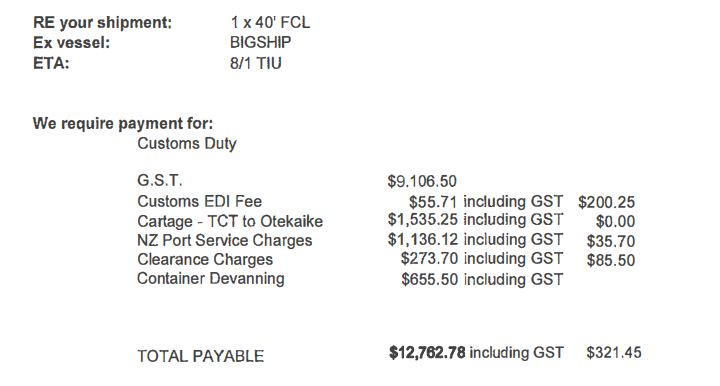Select the $655.50 devanning amount

coord(429,280)
